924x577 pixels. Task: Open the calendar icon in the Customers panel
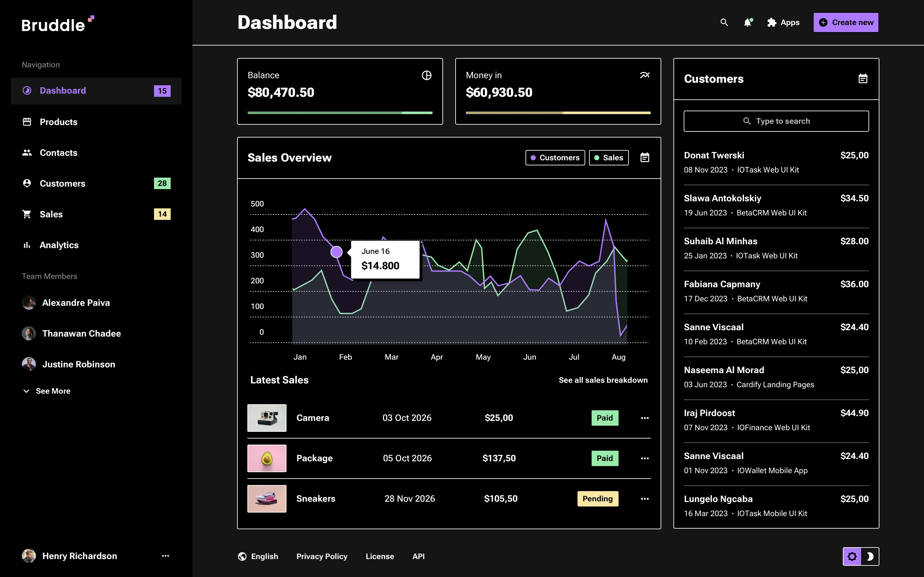[x=863, y=79]
